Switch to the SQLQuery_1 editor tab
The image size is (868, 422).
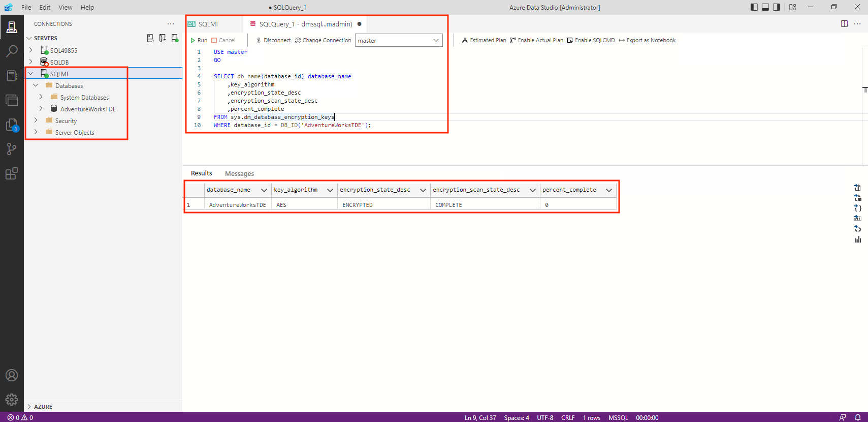point(305,24)
